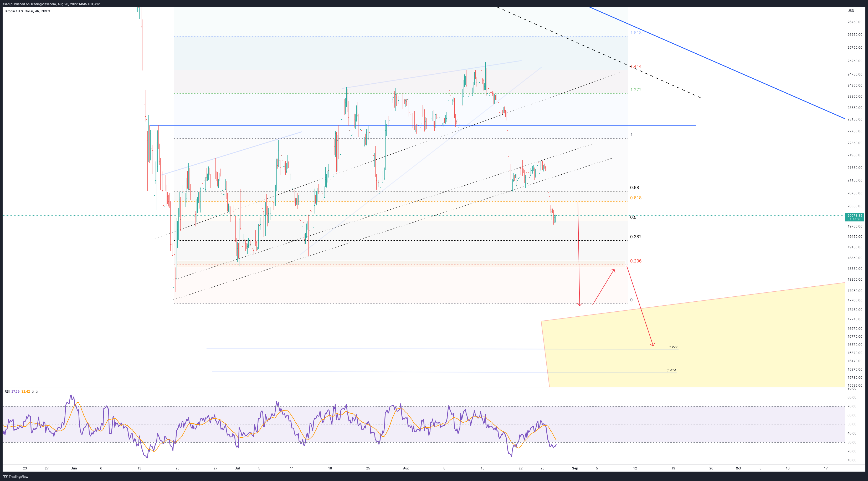
Task: Click the RSI axis value 50.00
Action: [852, 424]
